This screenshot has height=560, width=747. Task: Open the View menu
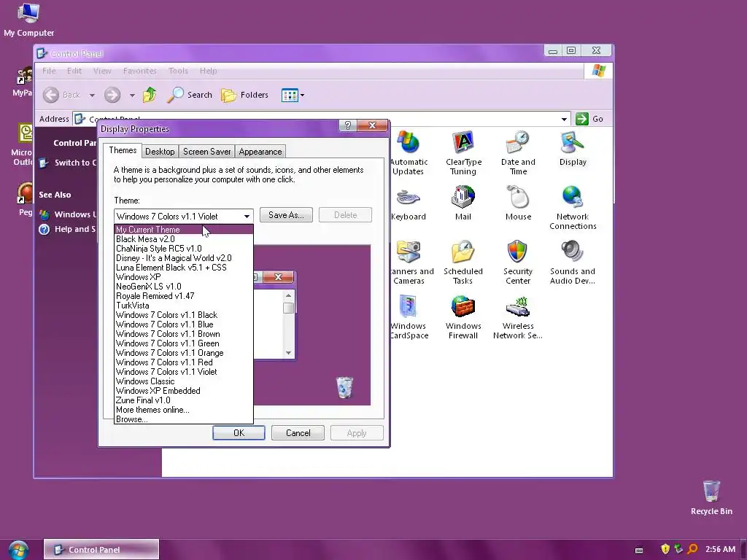click(102, 71)
